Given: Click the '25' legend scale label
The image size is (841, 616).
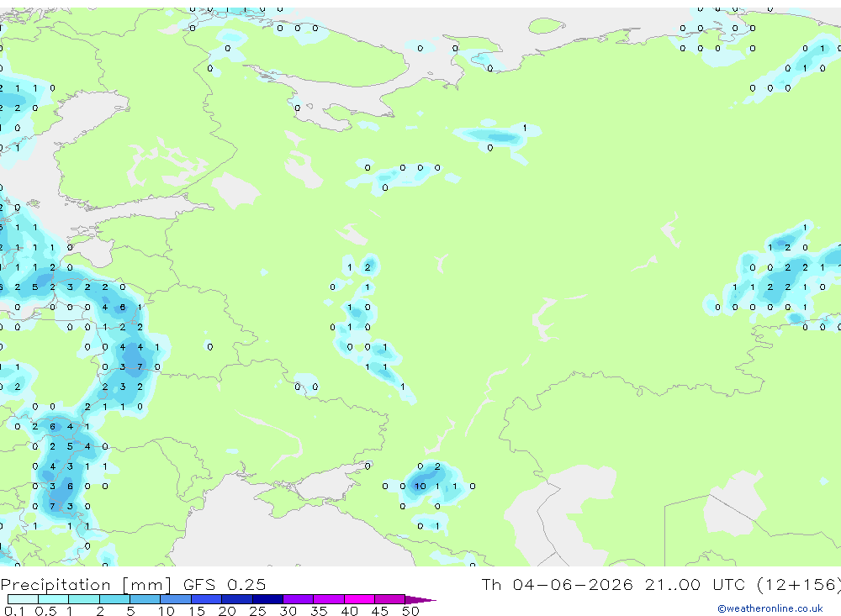Looking at the screenshot, I should pyautogui.click(x=257, y=611).
